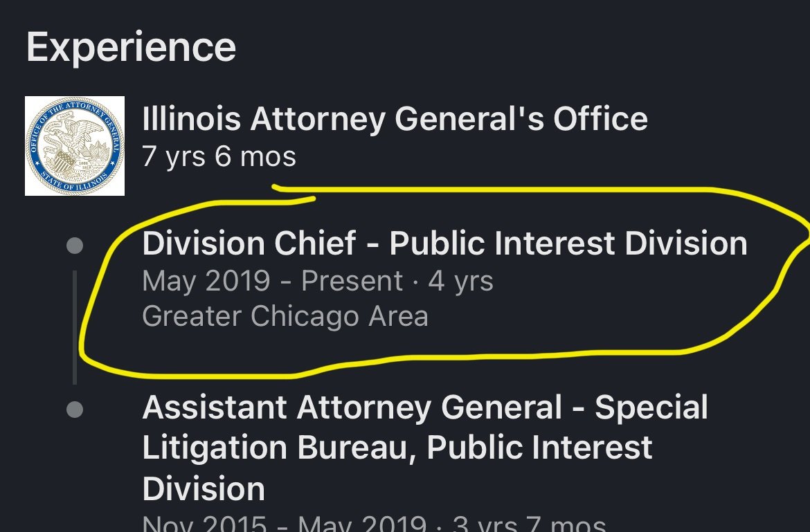Click the "7 yrs 6 mos" total duration text
This screenshot has height=532, width=810.
(219, 156)
